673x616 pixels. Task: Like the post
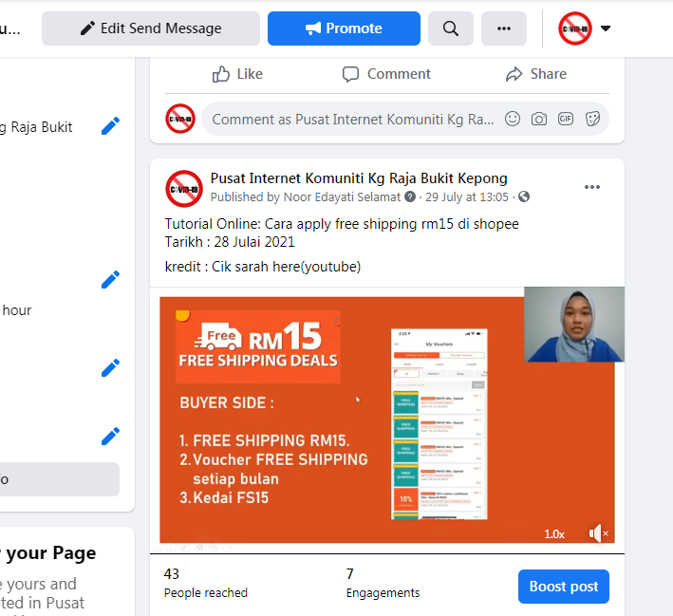coord(237,74)
